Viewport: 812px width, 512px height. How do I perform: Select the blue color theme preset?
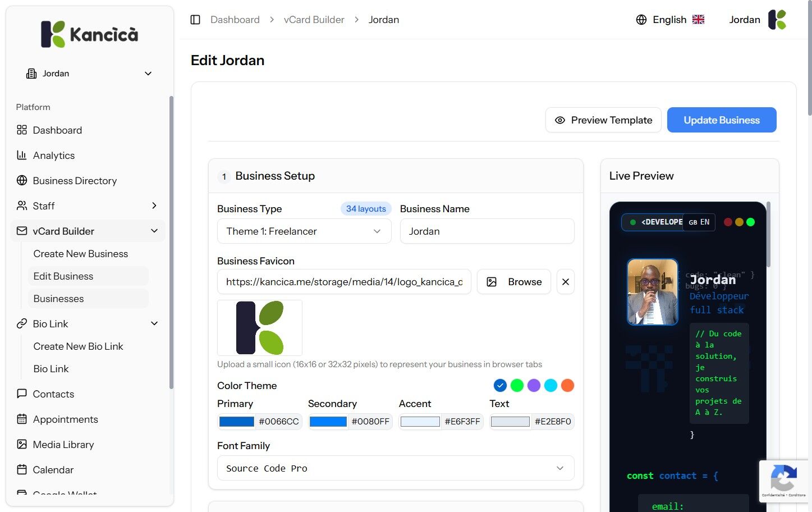pos(500,386)
